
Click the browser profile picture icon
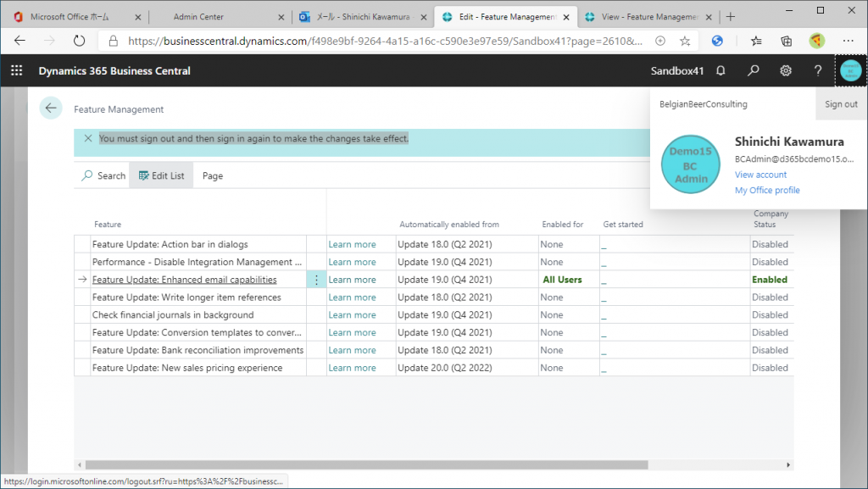[817, 41]
